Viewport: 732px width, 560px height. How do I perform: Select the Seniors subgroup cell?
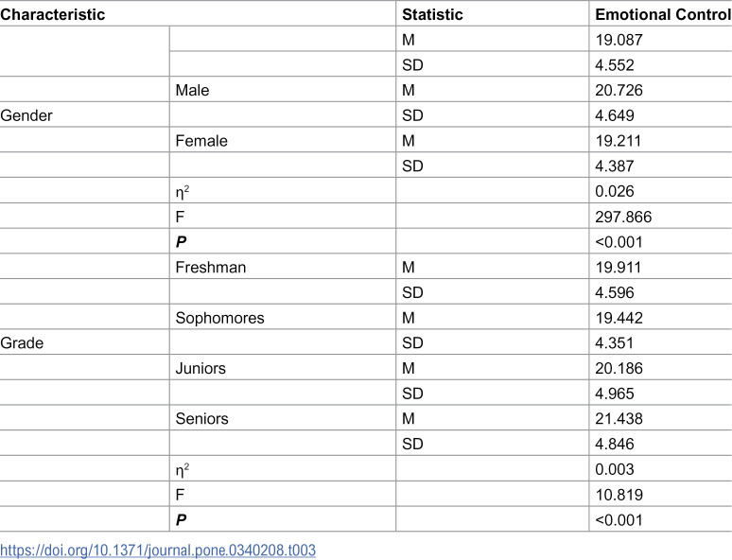[x=202, y=418]
